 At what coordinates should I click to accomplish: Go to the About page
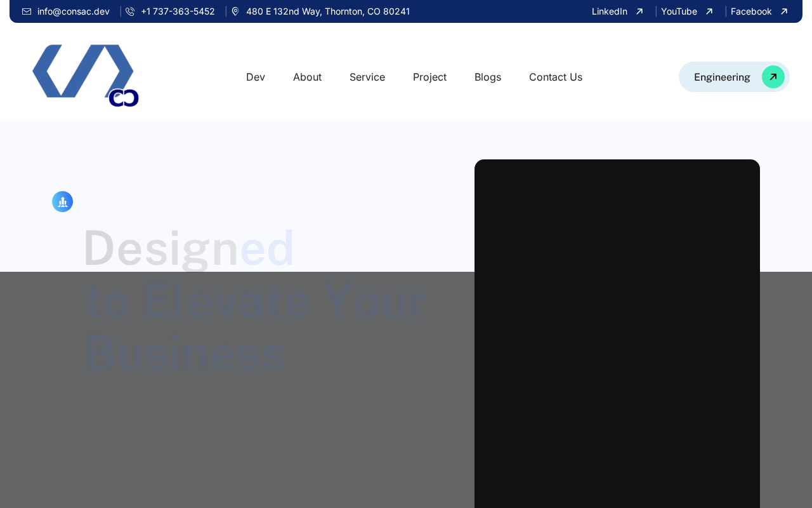click(307, 77)
